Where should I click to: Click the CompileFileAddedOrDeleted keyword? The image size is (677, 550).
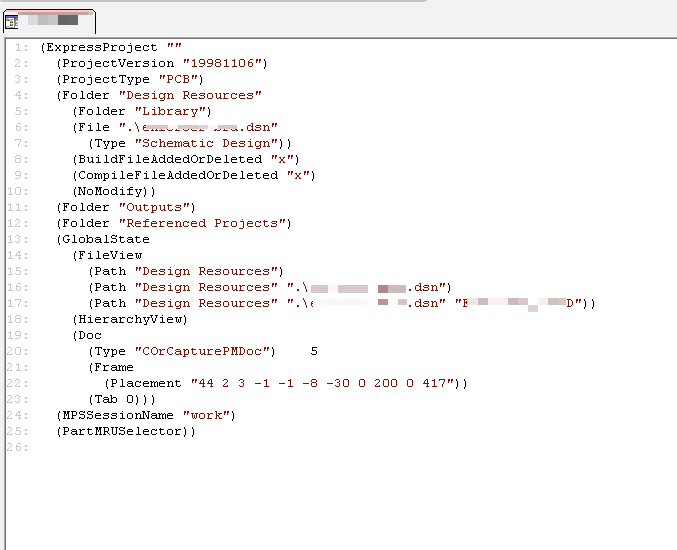(177, 175)
